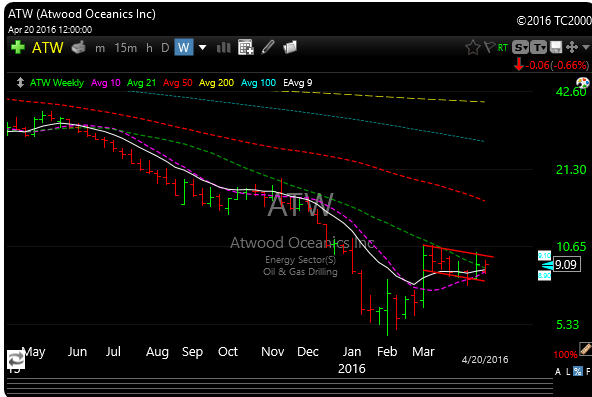Click the Feb label on time axis

click(387, 352)
